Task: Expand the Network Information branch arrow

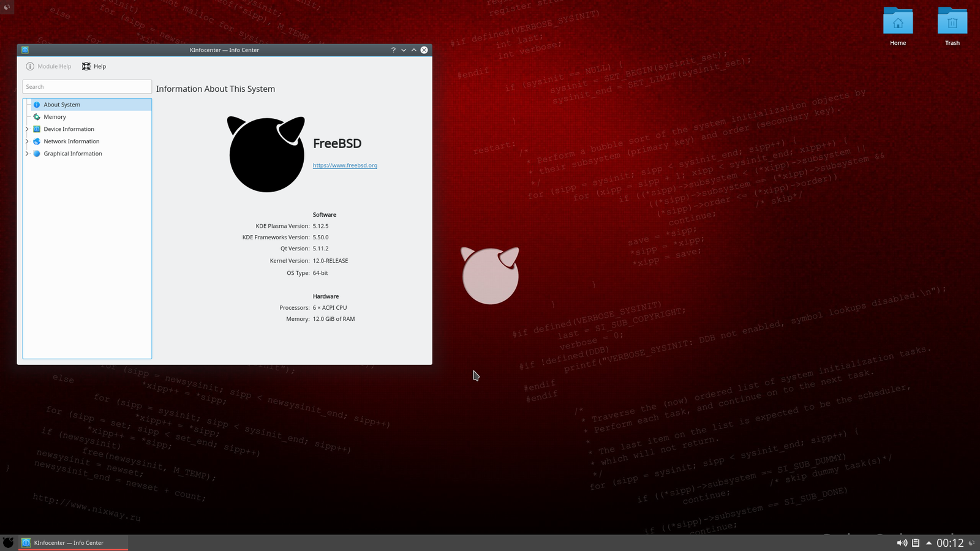Action: click(x=27, y=141)
